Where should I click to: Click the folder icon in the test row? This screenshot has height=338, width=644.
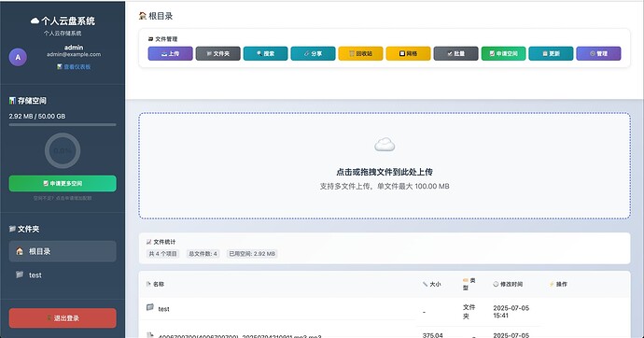click(x=150, y=307)
